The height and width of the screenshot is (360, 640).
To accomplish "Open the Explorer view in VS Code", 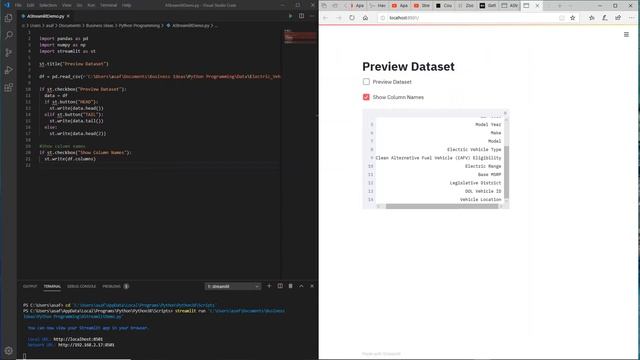I will coord(9,18).
